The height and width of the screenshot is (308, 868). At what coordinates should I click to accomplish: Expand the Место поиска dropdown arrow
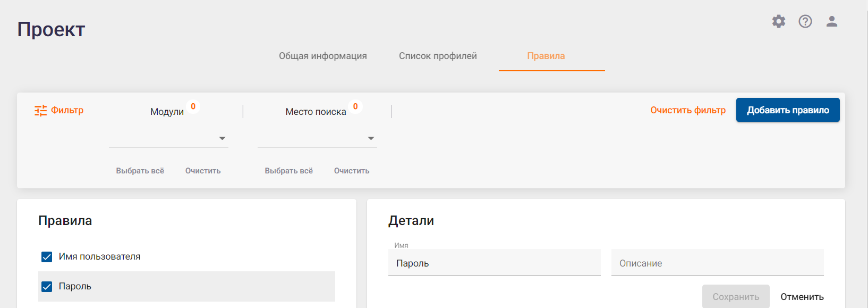coord(371,138)
